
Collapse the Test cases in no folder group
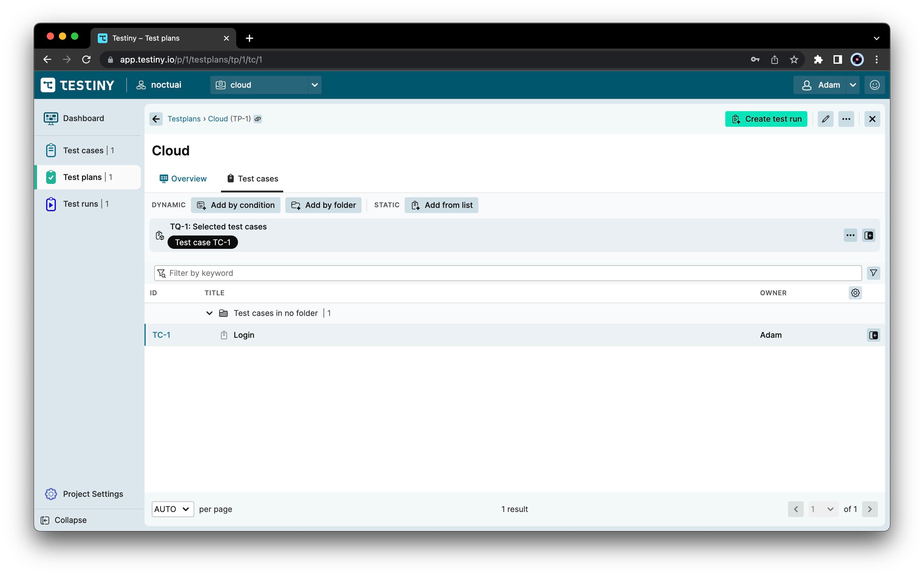coord(209,313)
